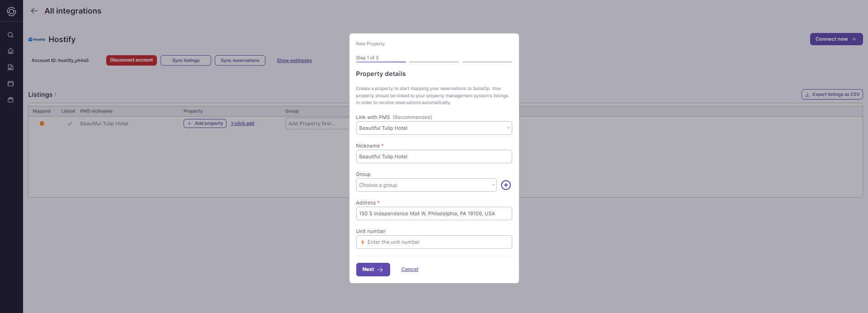Click the Unit number input field

[x=437, y=242]
